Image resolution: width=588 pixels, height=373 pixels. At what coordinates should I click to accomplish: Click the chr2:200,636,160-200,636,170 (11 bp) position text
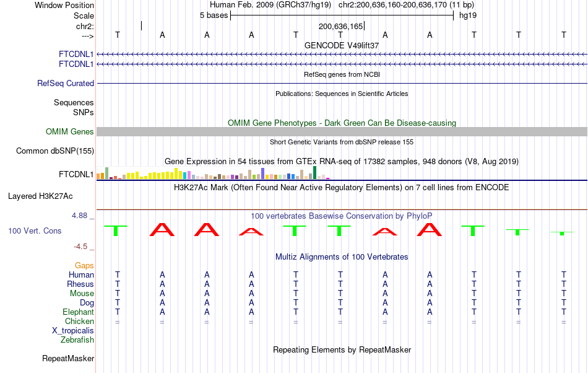[x=406, y=5]
